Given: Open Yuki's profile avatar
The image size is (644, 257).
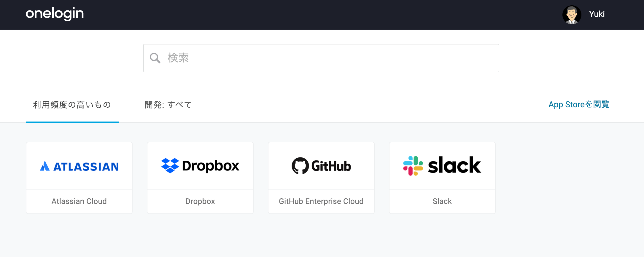Looking at the screenshot, I should 572,15.
